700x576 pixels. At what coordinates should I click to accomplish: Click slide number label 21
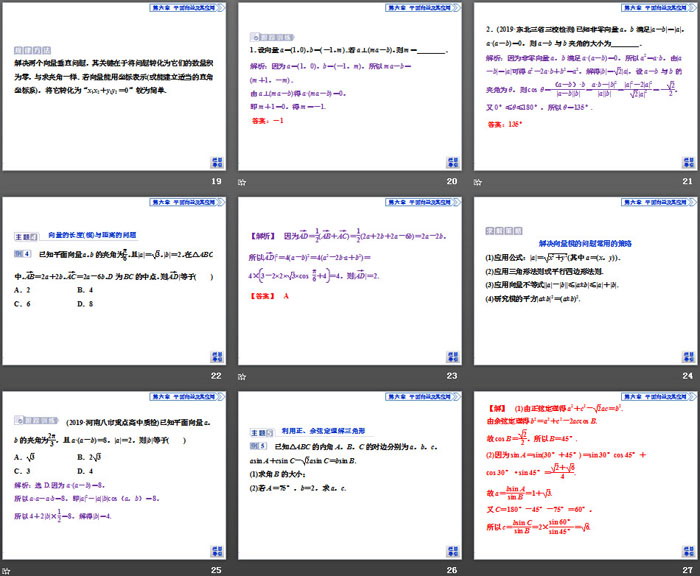tap(688, 181)
